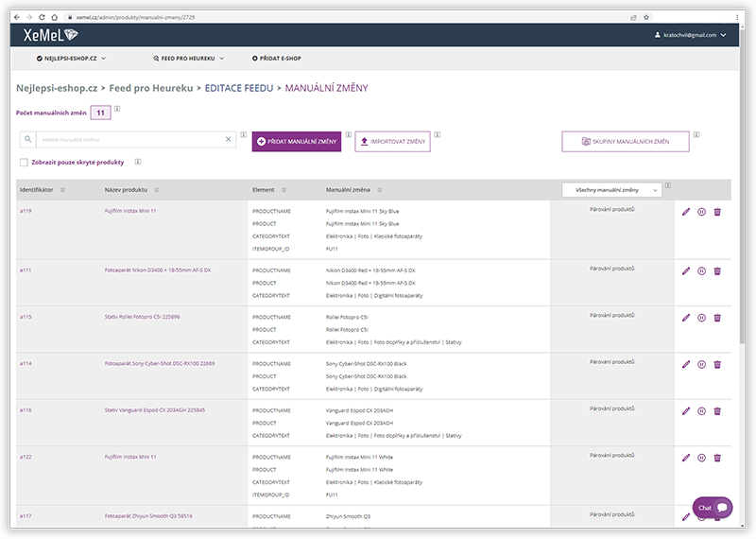Click the browser home button
This screenshot has height=539, width=756.
pos(55,17)
